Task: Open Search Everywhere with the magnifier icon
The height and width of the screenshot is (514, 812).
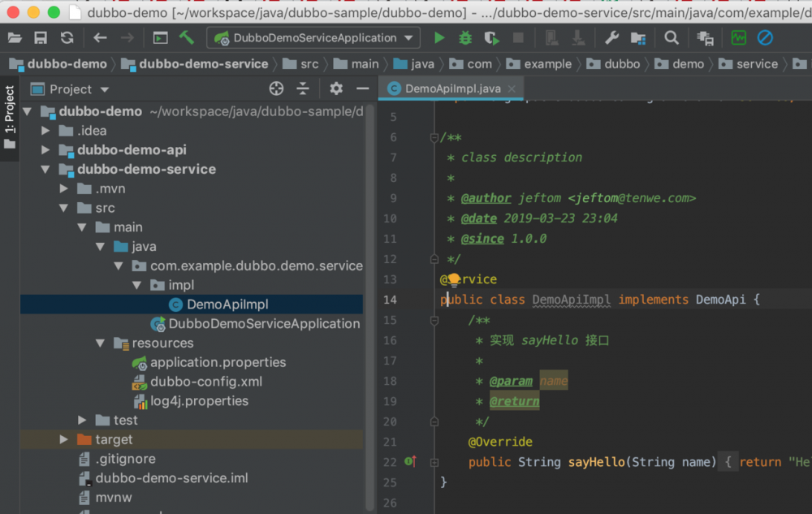Action: tap(671, 37)
